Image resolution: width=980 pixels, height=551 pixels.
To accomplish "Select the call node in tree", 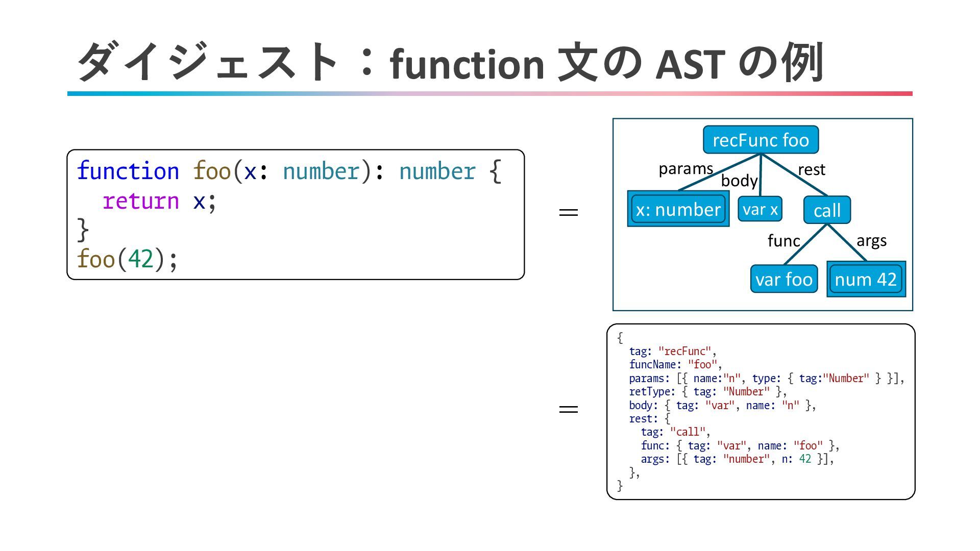I will click(x=827, y=210).
